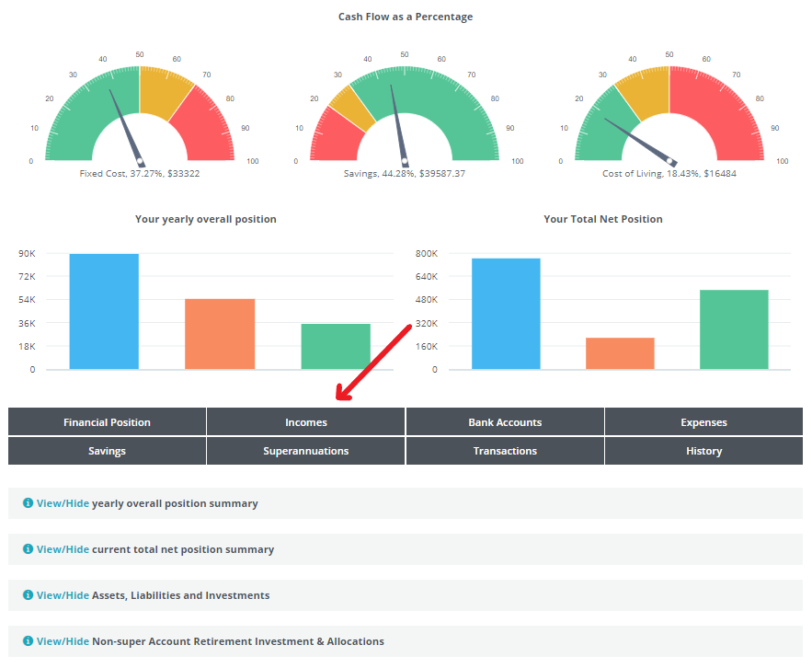Expand View/Hide Assets, Liabilities and Investments
The image size is (812, 668).
pyautogui.click(x=63, y=595)
